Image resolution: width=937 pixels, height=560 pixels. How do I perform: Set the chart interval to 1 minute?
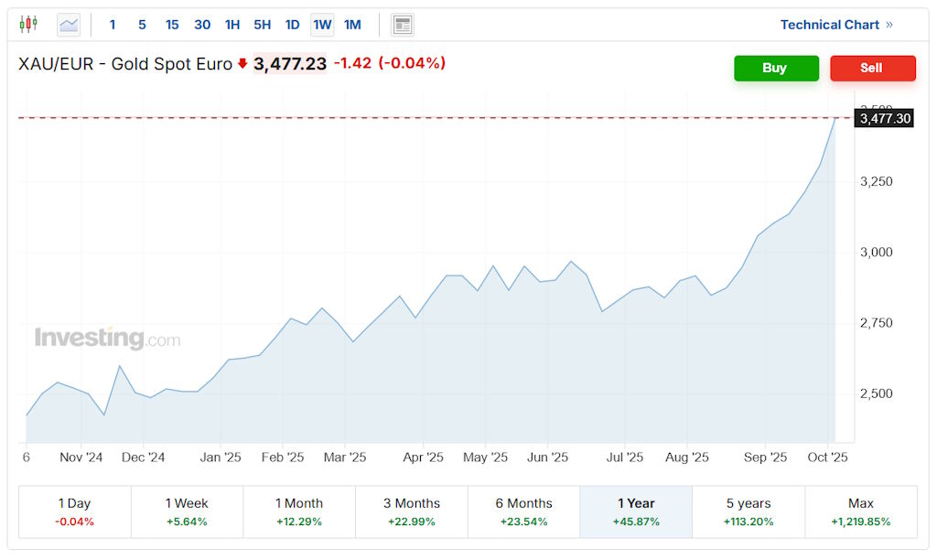(113, 25)
